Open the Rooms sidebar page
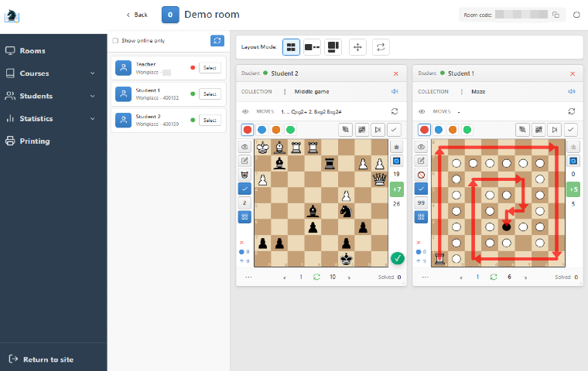Viewport: 588px width, 371px height. pos(32,51)
